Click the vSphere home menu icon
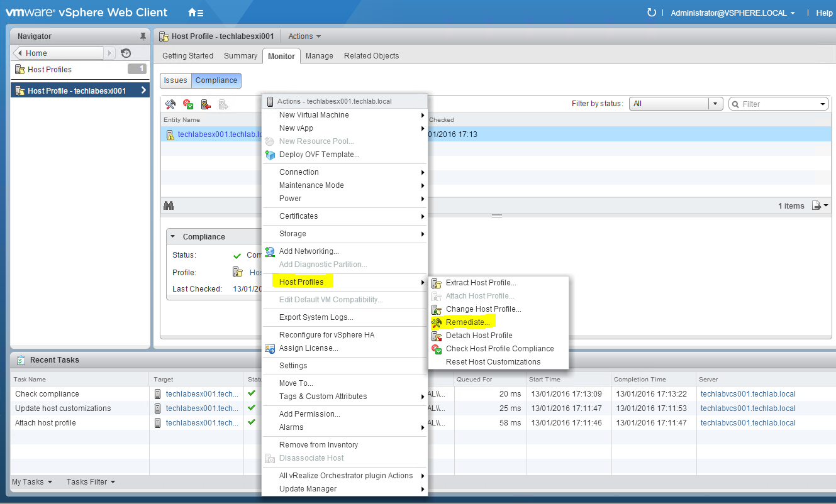Image resolution: width=836 pixels, height=504 pixels. pos(195,13)
